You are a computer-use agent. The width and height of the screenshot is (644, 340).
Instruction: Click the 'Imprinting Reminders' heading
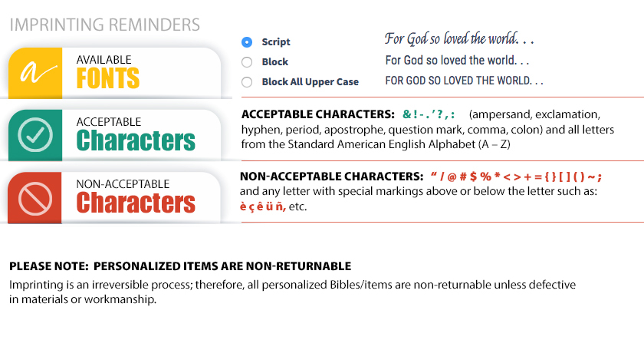pos(105,25)
